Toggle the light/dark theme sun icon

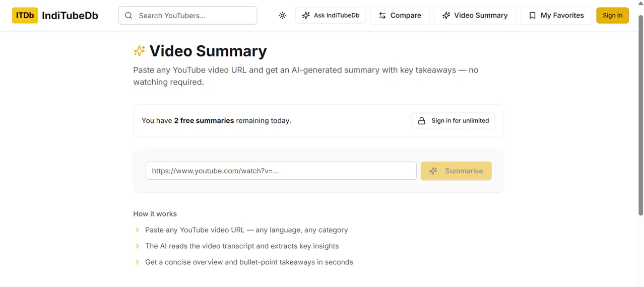pos(282,16)
